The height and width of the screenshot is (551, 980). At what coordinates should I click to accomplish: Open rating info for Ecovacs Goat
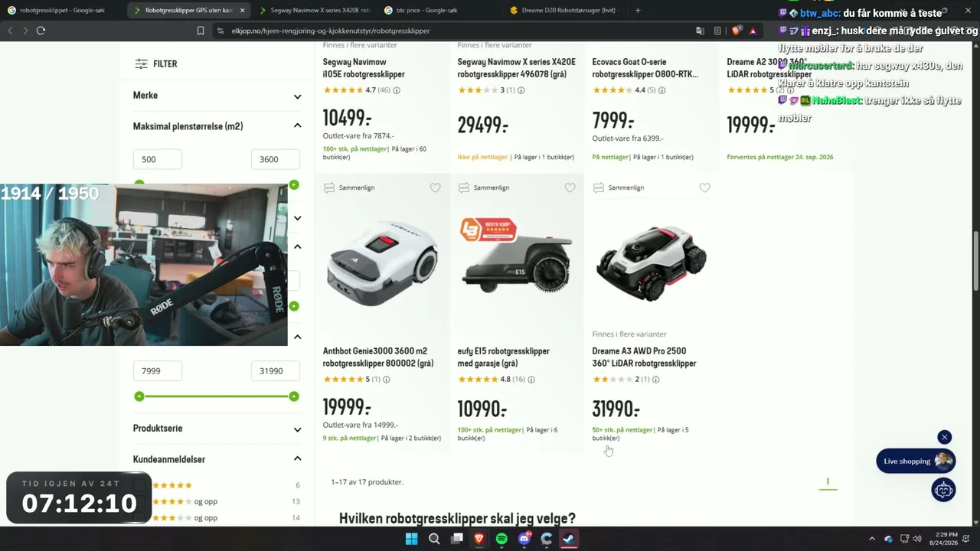click(661, 90)
